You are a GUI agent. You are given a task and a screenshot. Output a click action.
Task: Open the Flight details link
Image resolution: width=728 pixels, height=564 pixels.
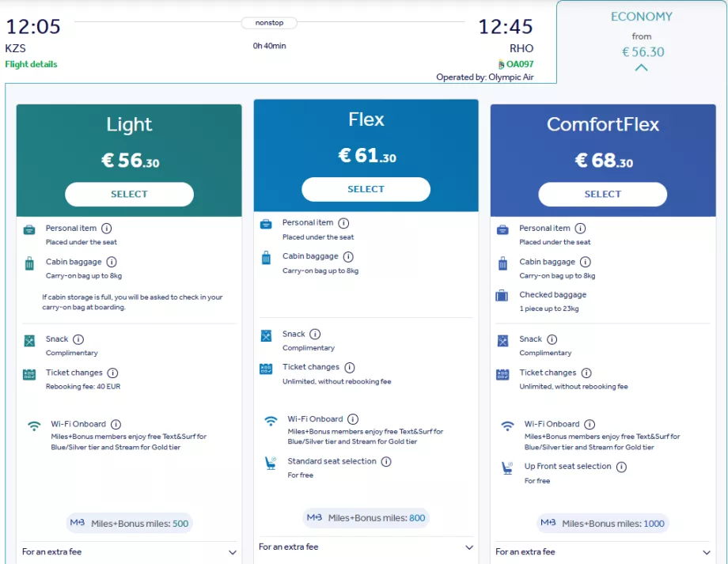[x=31, y=65]
